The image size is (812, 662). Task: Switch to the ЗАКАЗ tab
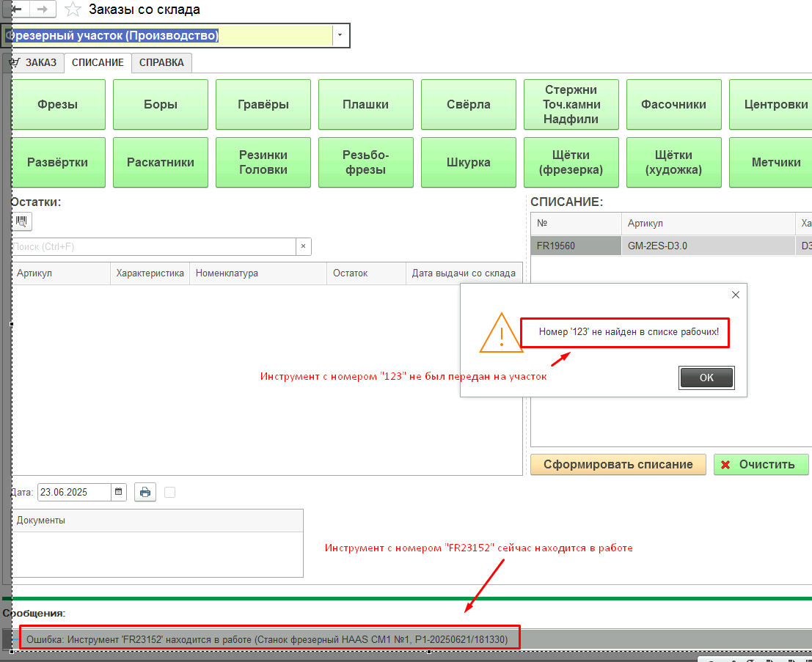click(x=34, y=63)
